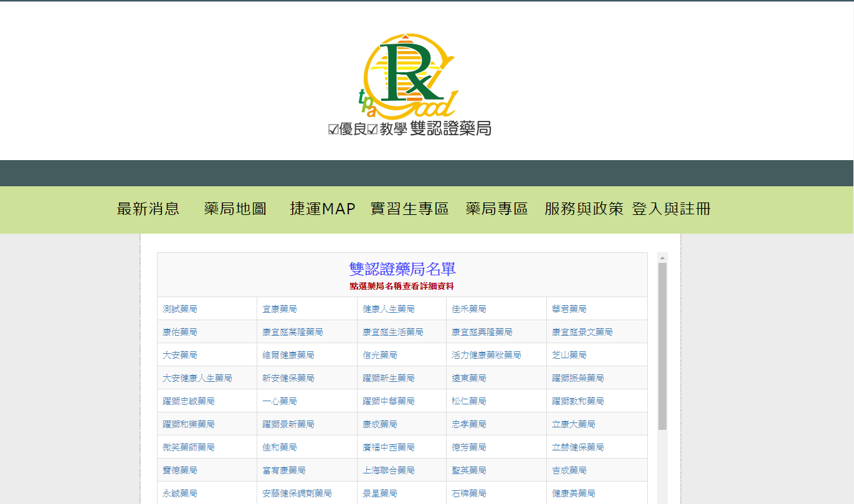854x504 pixels.
Task: Open the 微笑藥師藥局 link
Action: 189,447
